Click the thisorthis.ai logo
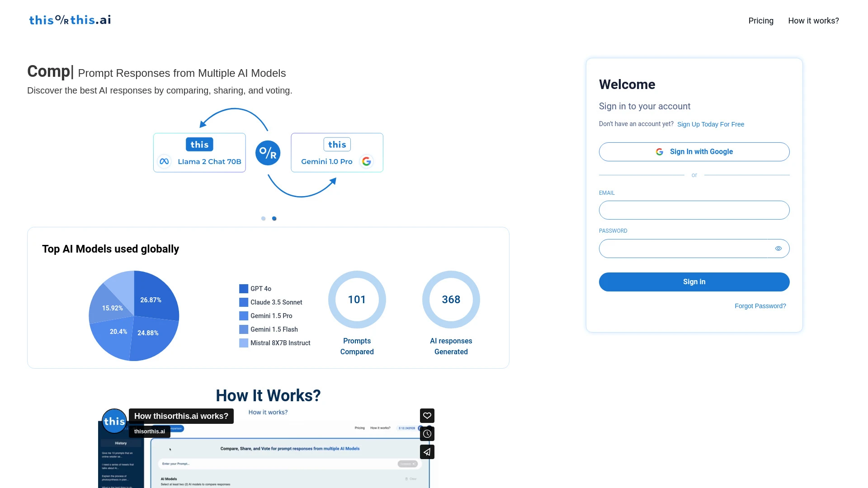Image resolution: width=868 pixels, height=488 pixels. click(x=69, y=19)
